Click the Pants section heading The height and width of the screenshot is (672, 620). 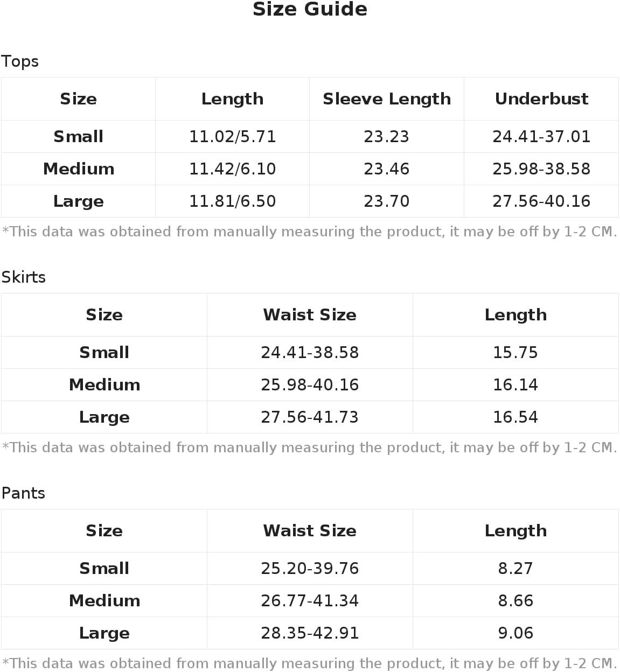pos(23,493)
